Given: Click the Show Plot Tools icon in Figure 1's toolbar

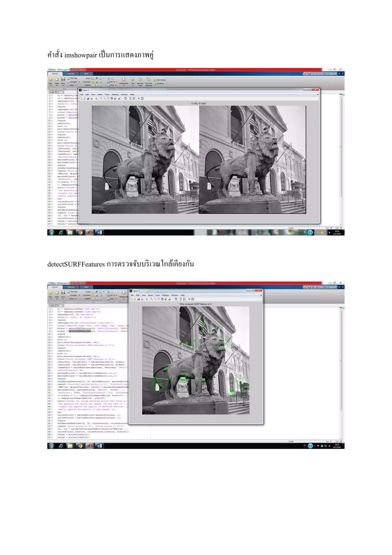Looking at the screenshot, I should tap(142, 99).
